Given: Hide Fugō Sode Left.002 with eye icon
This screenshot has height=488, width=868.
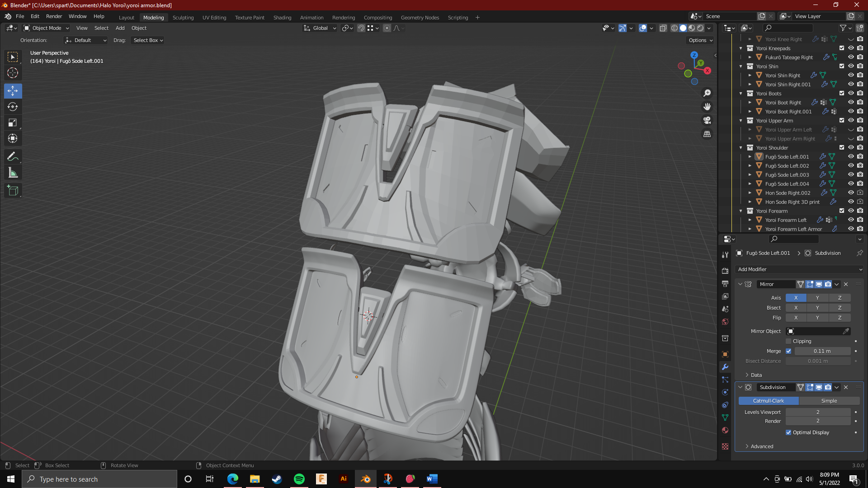Looking at the screenshot, I should coord(851,166).
